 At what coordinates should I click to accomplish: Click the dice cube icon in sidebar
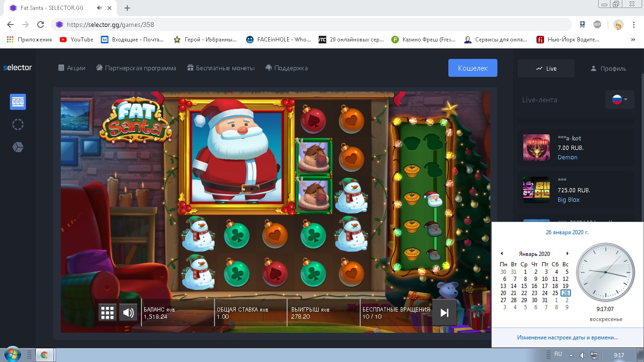(18, 148)
